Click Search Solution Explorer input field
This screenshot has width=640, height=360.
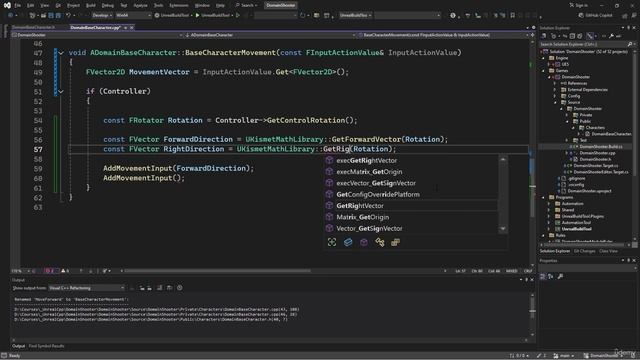click(x=582, y=44)
